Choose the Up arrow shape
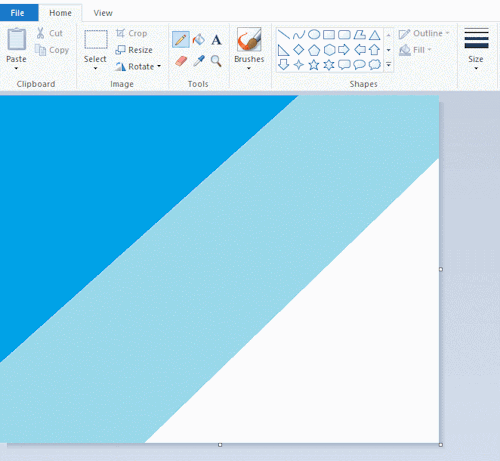500x461 pixels. [375, 50]
